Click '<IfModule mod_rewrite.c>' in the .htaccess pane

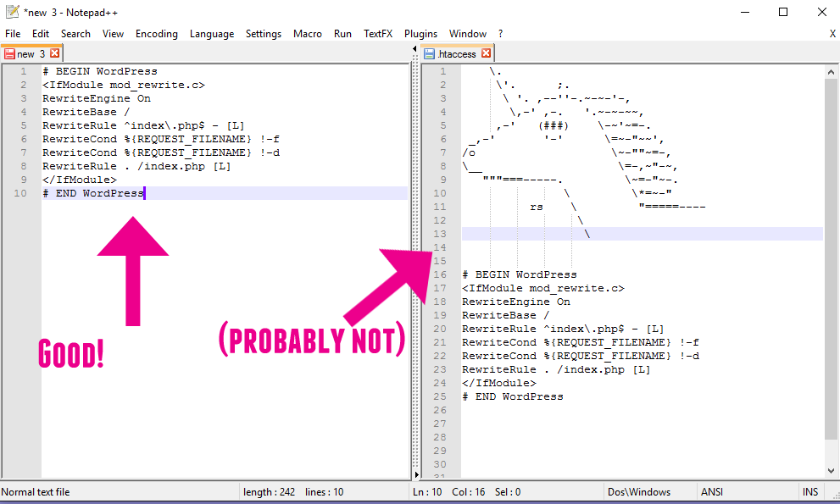542,288
